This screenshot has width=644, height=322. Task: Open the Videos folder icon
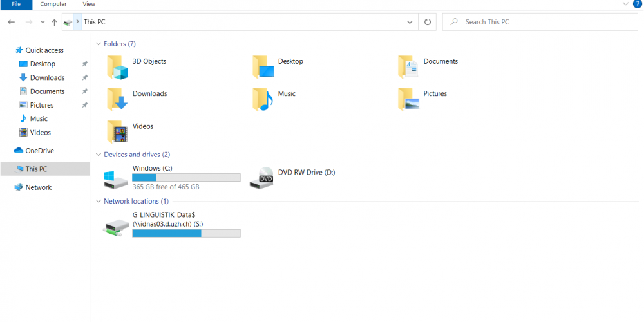point(118,131)
